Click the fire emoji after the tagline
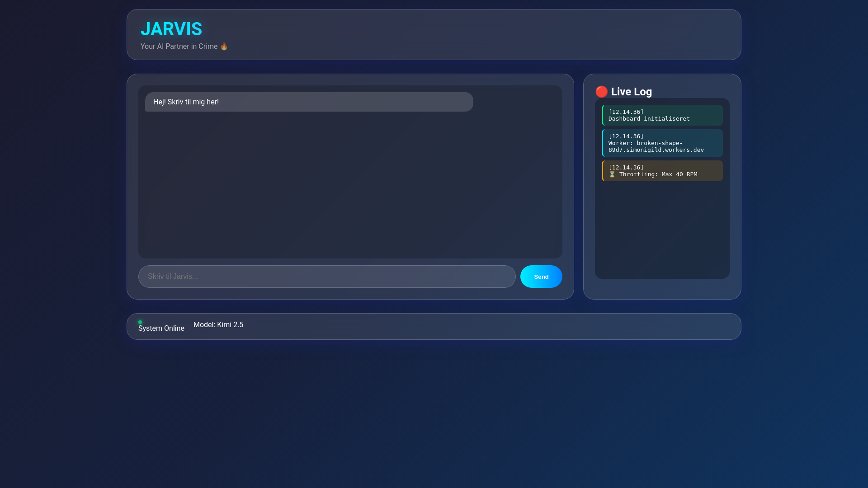The image size is (868, 488). (224, 47)
